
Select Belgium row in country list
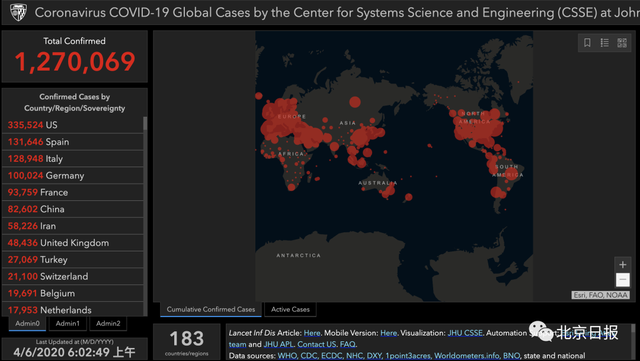[x=73, y=293]
